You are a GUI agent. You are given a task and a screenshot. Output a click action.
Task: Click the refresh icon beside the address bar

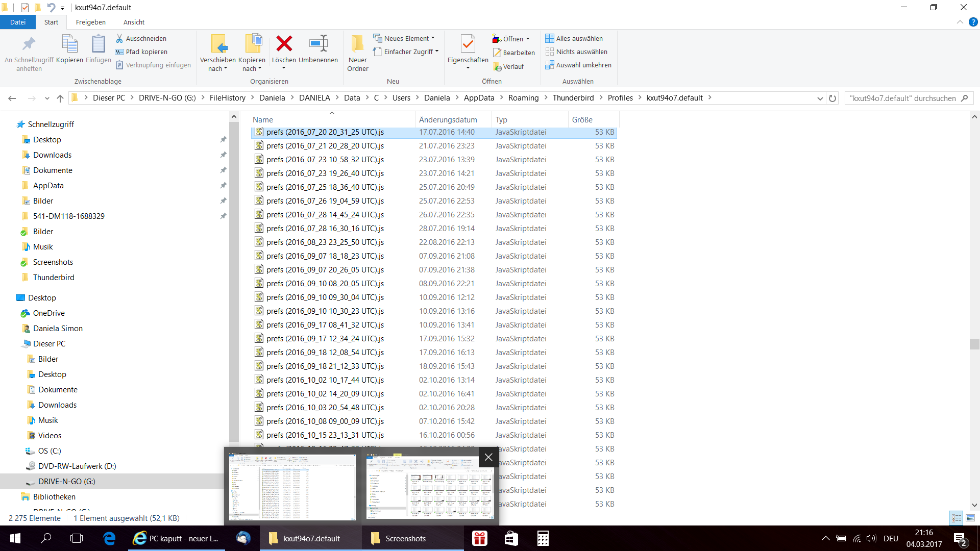click(832, 98)
